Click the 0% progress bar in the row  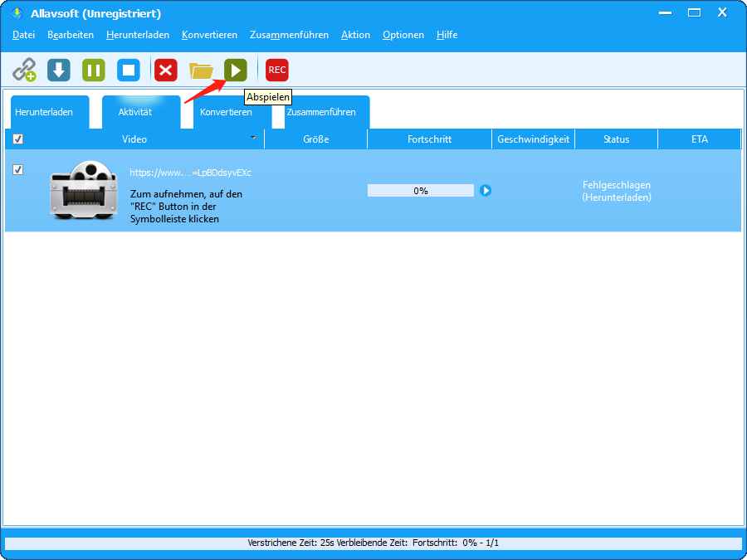pos(421,191)
